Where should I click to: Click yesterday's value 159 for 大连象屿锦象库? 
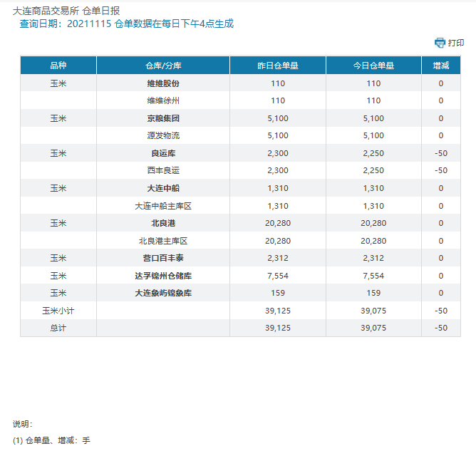pyautogui.click(x=278, y=293)
